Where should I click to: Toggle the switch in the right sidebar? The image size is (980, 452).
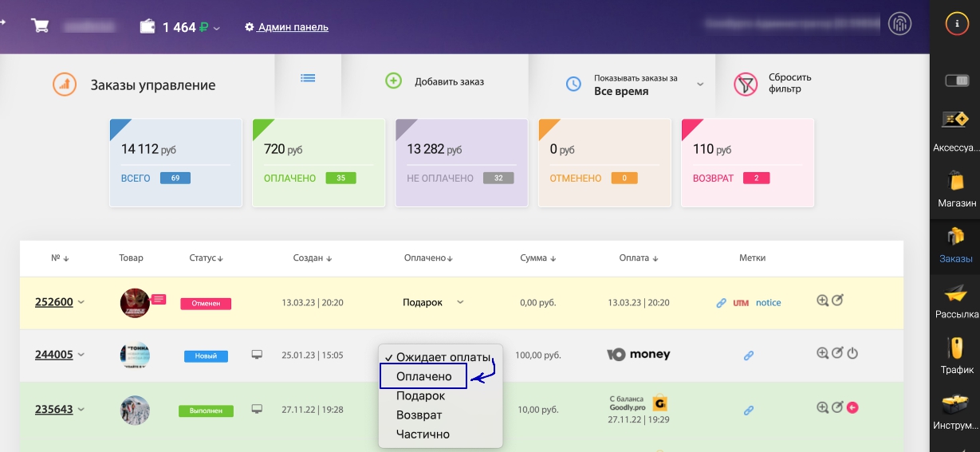click(956, 81)
